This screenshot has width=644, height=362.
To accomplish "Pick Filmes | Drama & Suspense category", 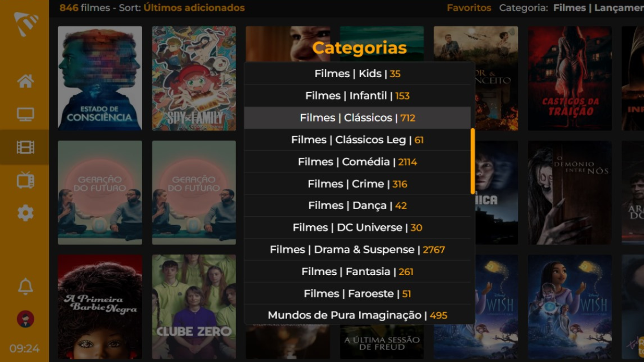I will pyautogui.click(x=357, y=249).
